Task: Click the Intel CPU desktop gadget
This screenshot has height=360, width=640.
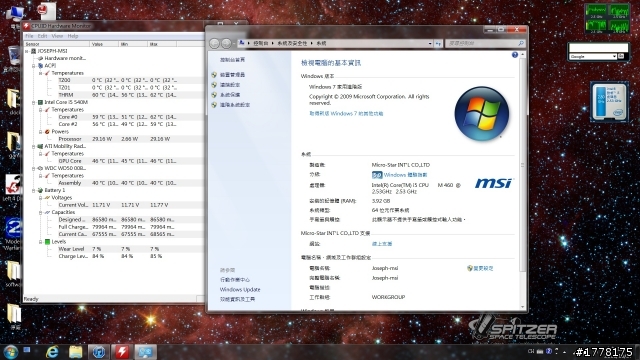Action: pyautogui.click(x=609, y=101)
